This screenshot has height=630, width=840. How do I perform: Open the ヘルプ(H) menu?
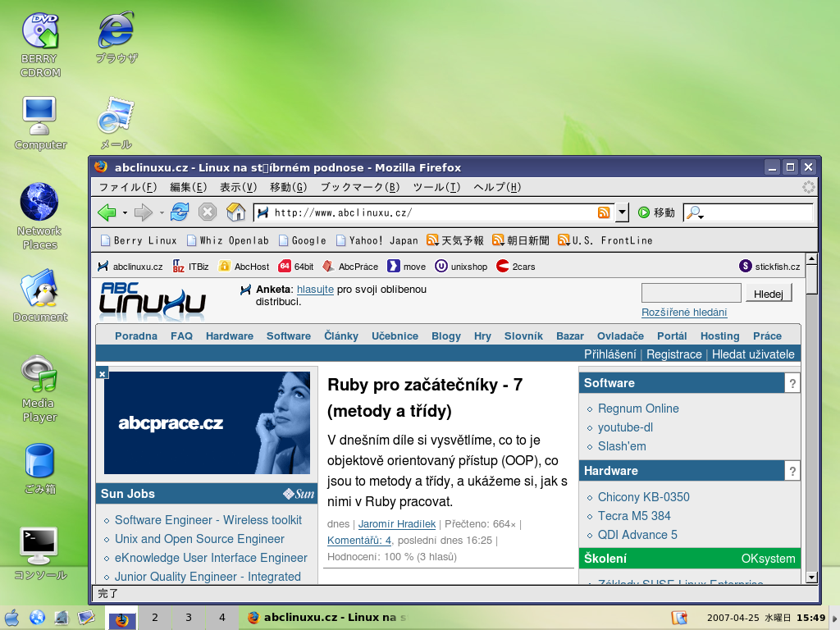pyautogui.click(x=497, y=187)
